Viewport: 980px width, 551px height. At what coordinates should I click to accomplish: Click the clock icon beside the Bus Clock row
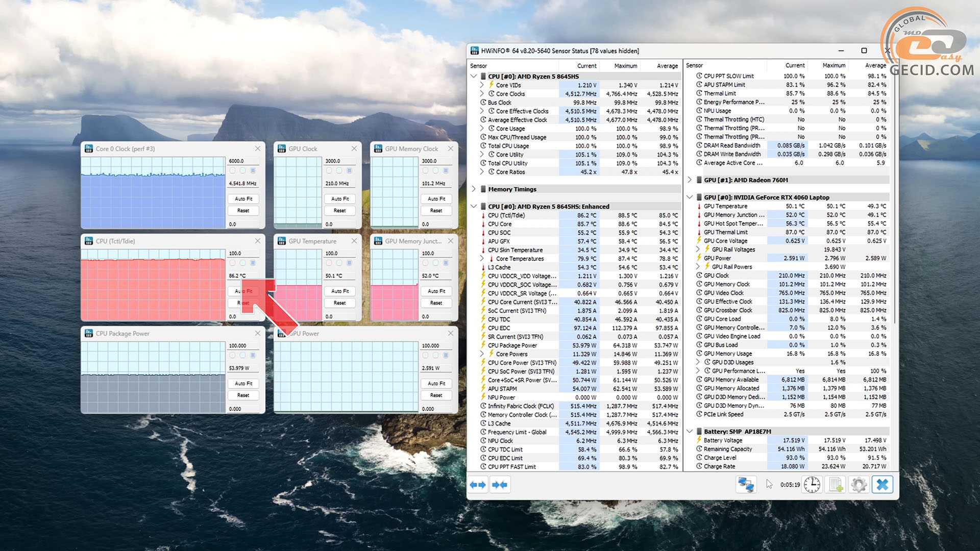[483, 103]
